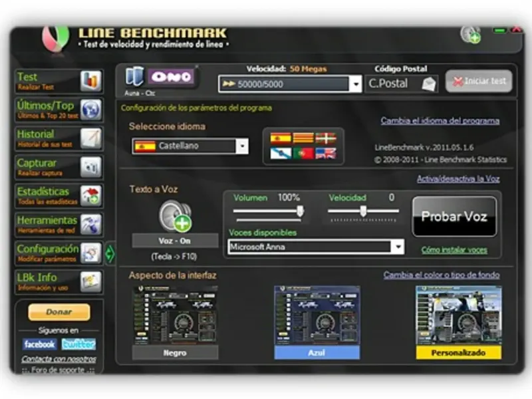
Task: Choose the Personalizado theme thumbnail
Action: pyautogui.click(x=458, y=315)
